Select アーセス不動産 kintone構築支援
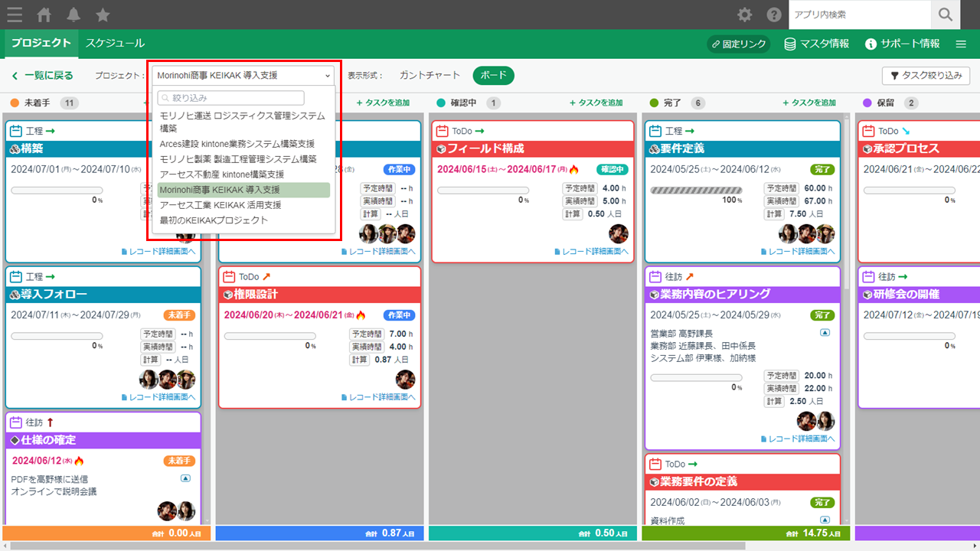This screenshot has width=980, height=551. [x=243, y=174]
